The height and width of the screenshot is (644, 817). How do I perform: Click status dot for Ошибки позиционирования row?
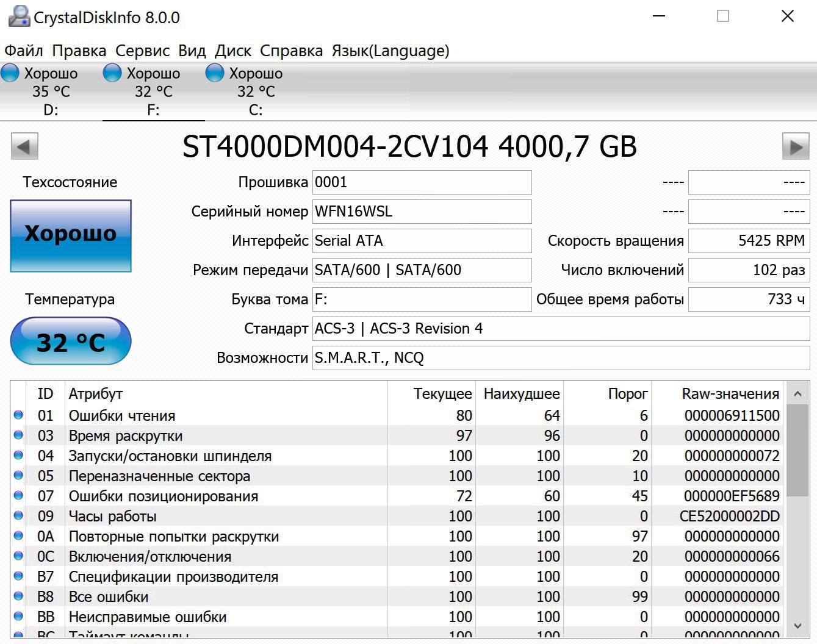click(x=18, y=496)
